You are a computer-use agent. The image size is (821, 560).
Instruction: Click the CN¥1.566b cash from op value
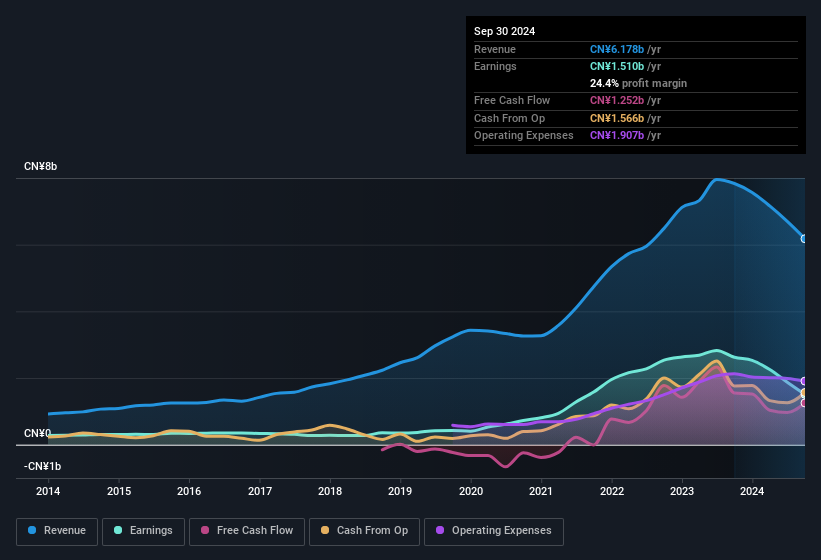click(x=617, y=118)
